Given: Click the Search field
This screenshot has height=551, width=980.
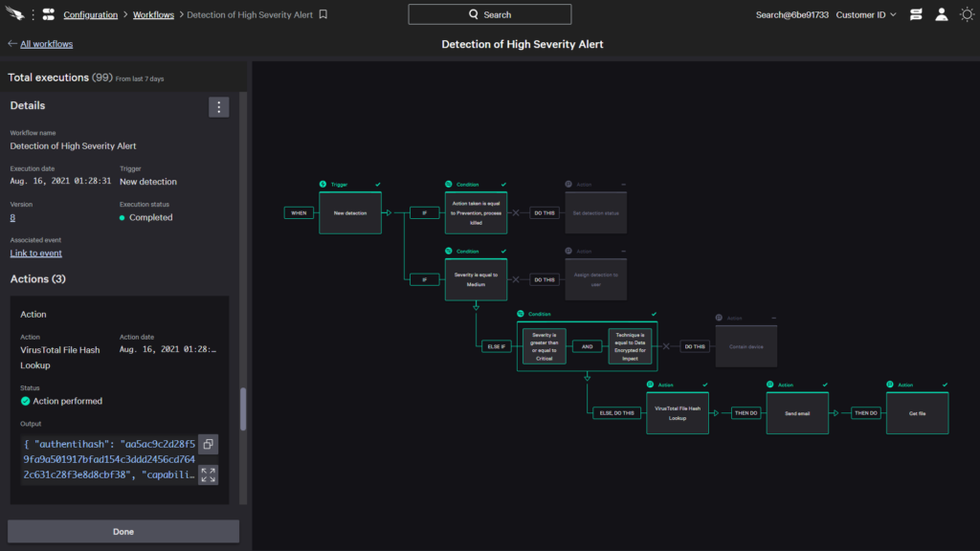Looking at the screenshot, I should tap(489, 14).
